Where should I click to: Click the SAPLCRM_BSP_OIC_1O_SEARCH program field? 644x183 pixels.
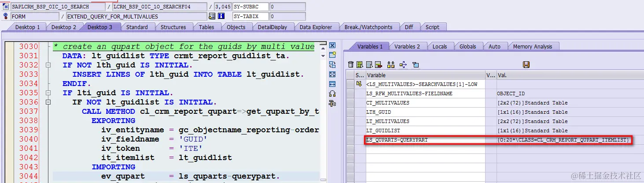coord(57,7)
